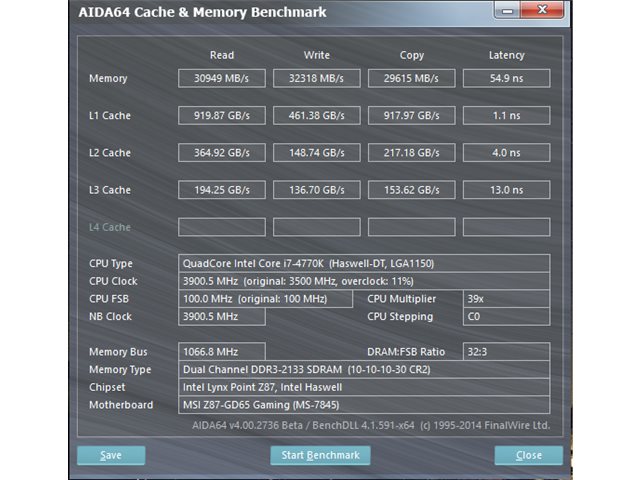Select the empty L4 Cache Read box
Image resolution: width=640 pixels, height=480 pixels.
222,227
